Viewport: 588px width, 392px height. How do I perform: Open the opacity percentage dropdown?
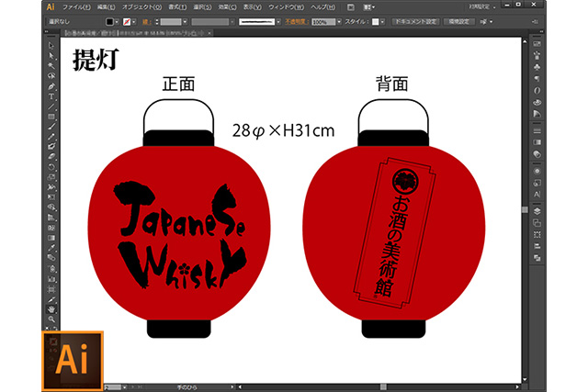click(x=339, y=22)
